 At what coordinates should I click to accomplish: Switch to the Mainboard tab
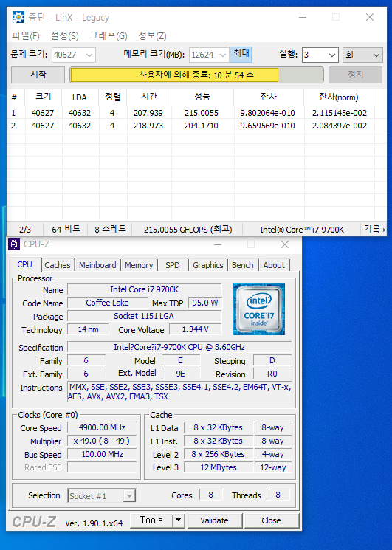[x=97, y=265]
